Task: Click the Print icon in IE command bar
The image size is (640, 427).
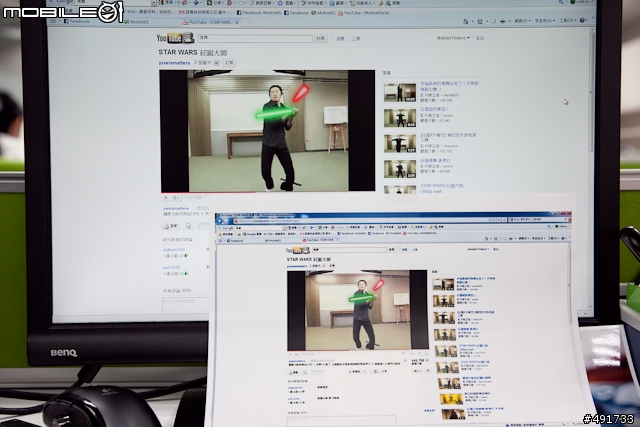Action: 502,21
